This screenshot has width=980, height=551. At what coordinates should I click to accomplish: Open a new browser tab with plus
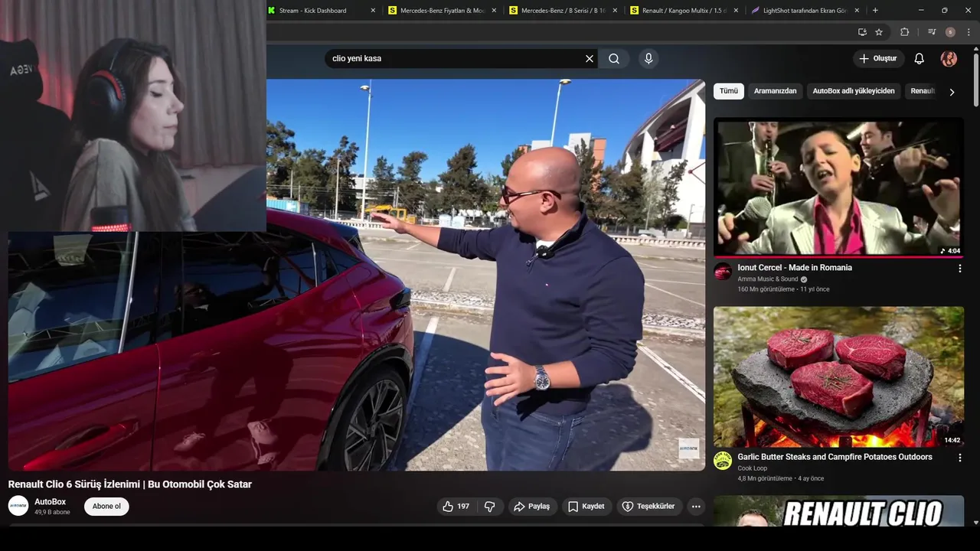click(875, 11)
